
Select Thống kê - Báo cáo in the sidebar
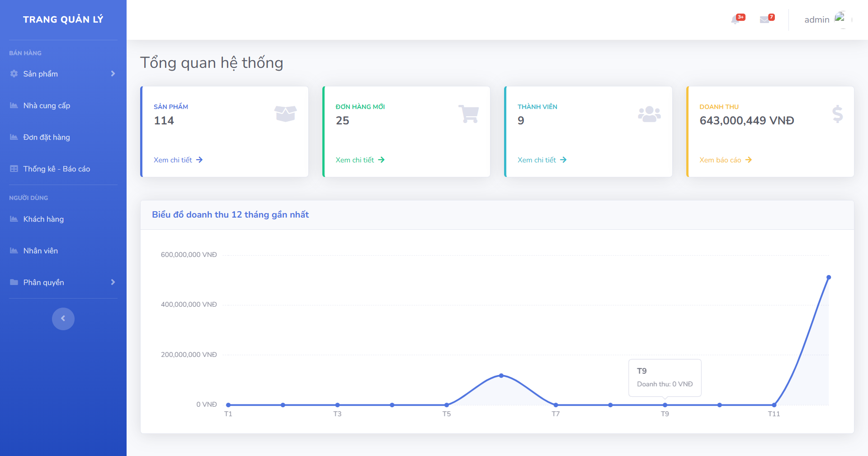(x=57, y=169)
